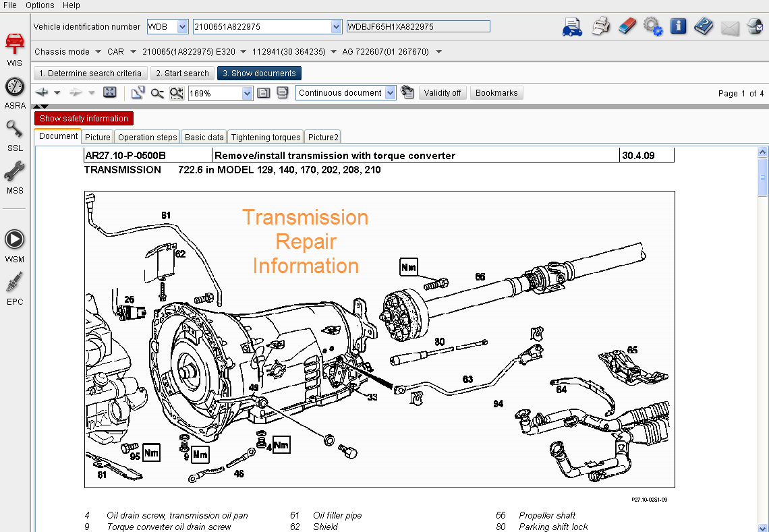Switch to the Tightening torques tab

coord(266,137)
